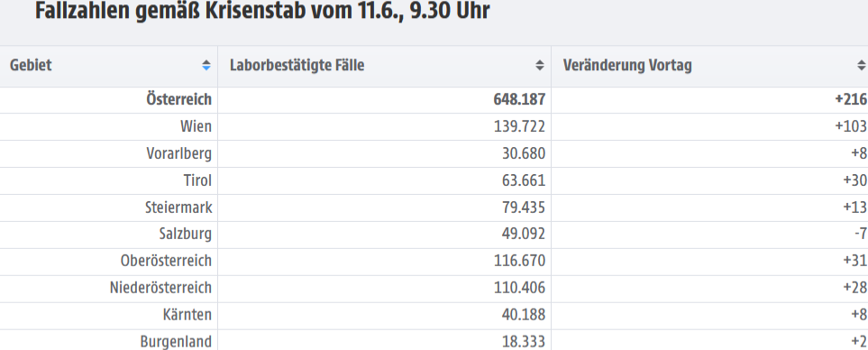The image size is (868, 350).
Task: Click Salzburg change value -7
Action: pyautogui.click(x=860, y=235)
